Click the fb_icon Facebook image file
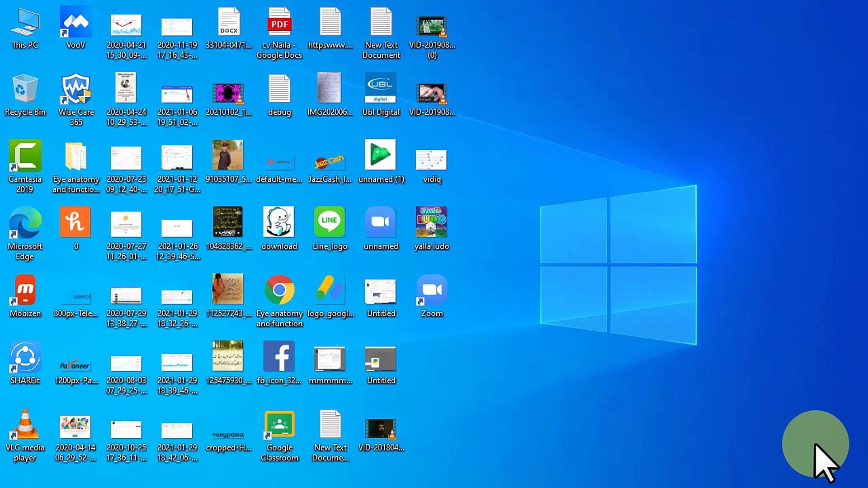 coord(279,357)
